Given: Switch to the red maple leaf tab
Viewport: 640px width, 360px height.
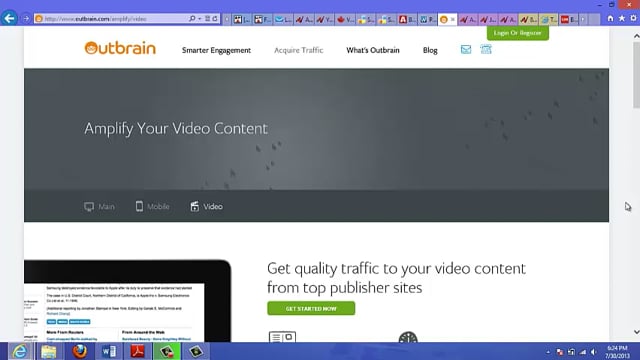Looking at the screenshot, I should tap(345, 19).
